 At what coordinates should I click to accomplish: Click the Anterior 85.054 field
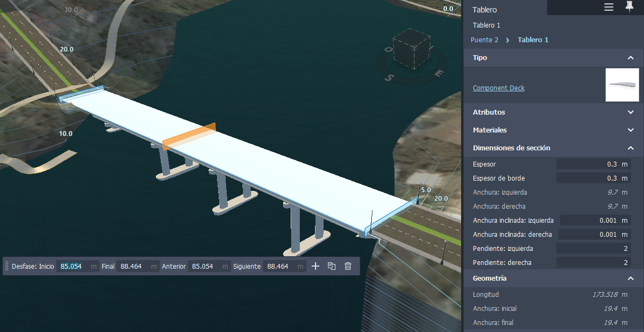[209, 267]
